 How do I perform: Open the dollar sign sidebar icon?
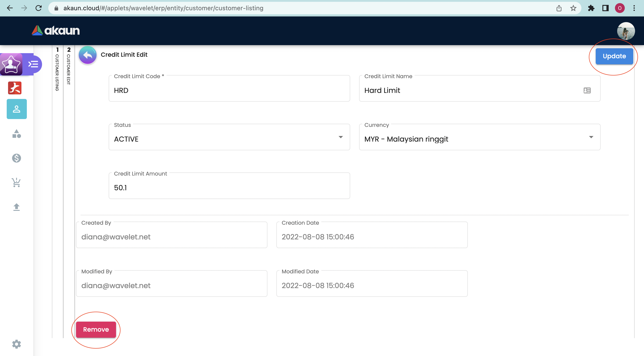(x=17, y=158)
